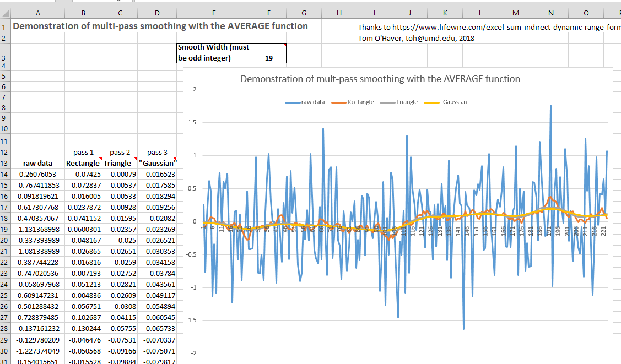
Task: Select the Tom O'Haver author cell
Action: coord(416,38)
